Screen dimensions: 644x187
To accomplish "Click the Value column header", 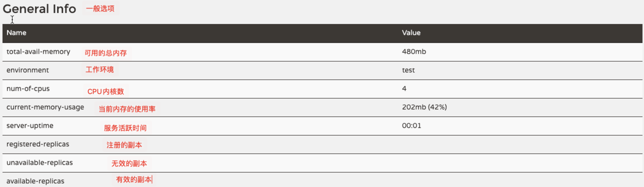I will click(411, 33).
